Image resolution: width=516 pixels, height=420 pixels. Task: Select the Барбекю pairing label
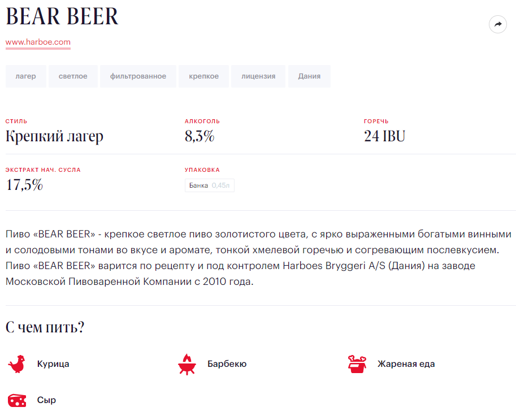coord(227,364)
